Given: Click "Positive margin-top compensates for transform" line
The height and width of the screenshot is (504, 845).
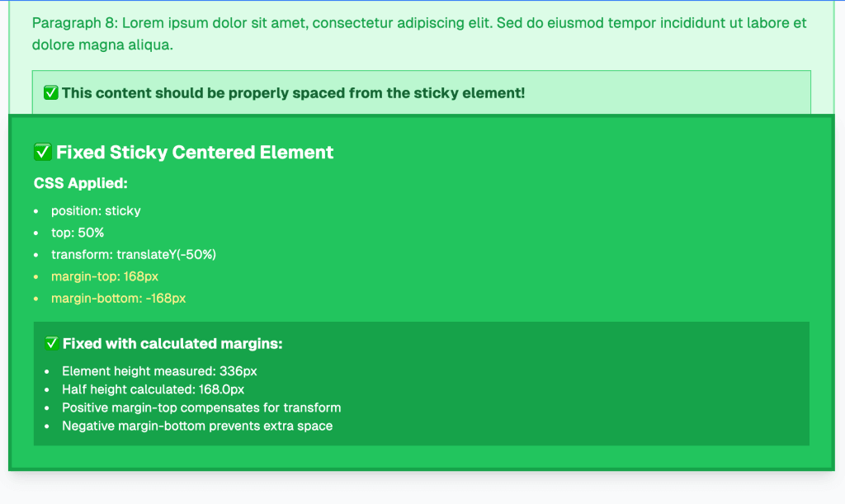Looking at the screenshot, I should pyautogui.click(x=201, y=407).
